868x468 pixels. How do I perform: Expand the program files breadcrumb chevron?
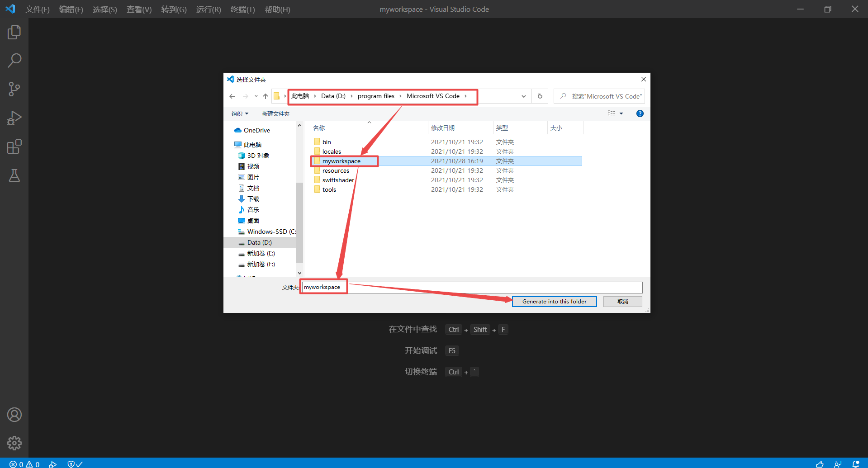(400, 96)
